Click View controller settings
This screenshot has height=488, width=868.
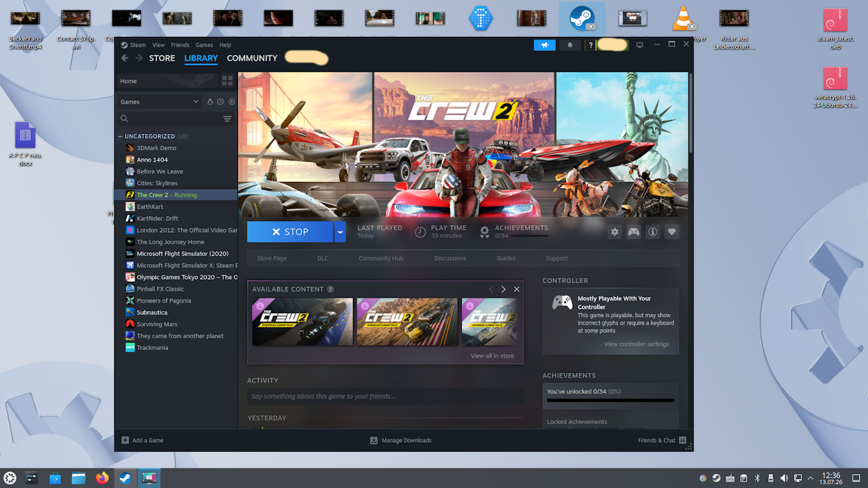pos(636,344)
